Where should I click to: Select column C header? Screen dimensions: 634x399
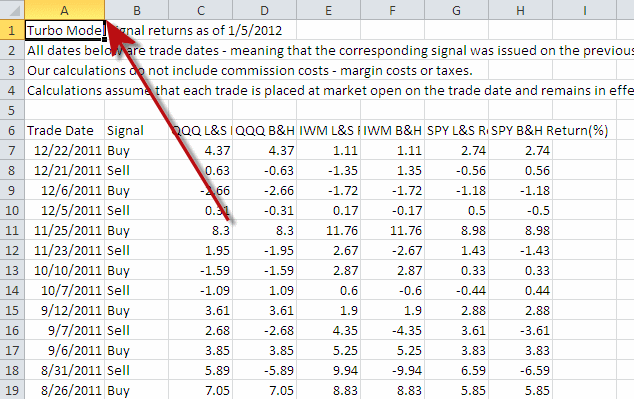(x=201, y=10)
